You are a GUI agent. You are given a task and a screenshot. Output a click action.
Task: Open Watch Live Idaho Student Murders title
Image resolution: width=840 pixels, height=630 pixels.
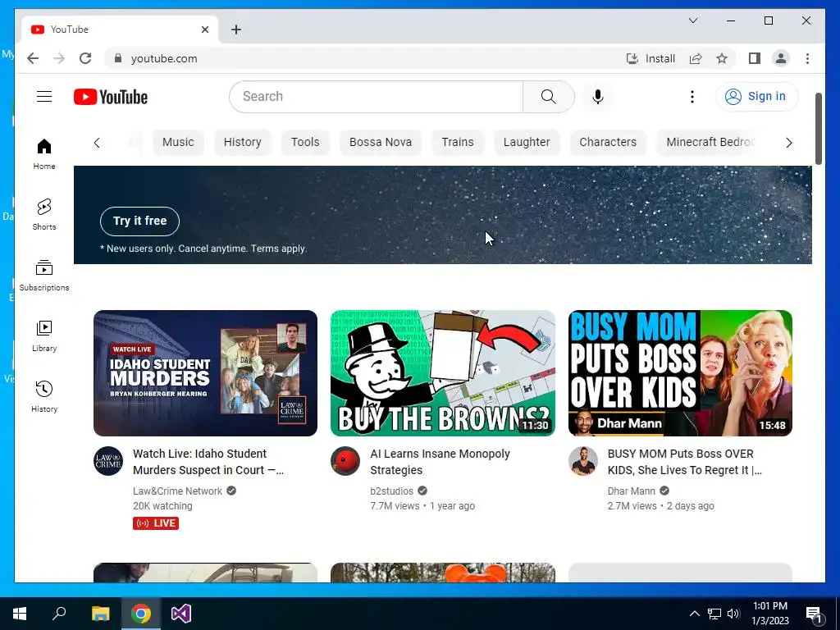point(208,462)
